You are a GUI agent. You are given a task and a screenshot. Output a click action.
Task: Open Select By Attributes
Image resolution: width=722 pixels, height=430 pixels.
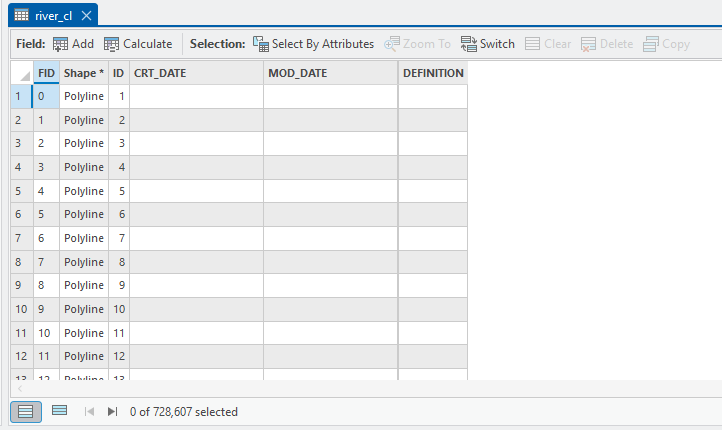tap(313, 44)
